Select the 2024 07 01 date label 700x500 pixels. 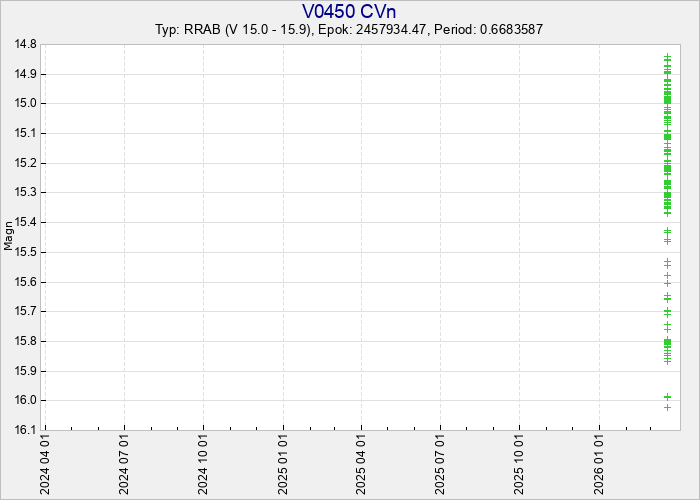(124, 463)
